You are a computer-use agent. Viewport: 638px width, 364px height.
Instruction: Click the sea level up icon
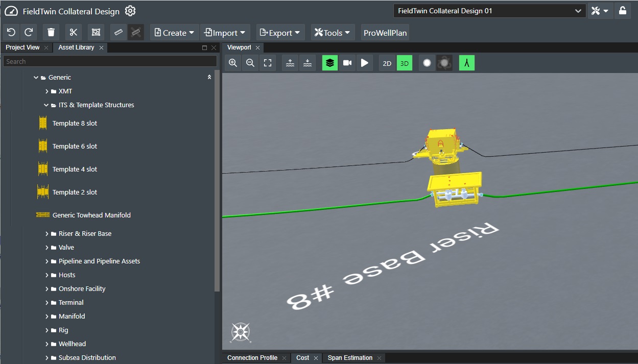coord(290,63)
